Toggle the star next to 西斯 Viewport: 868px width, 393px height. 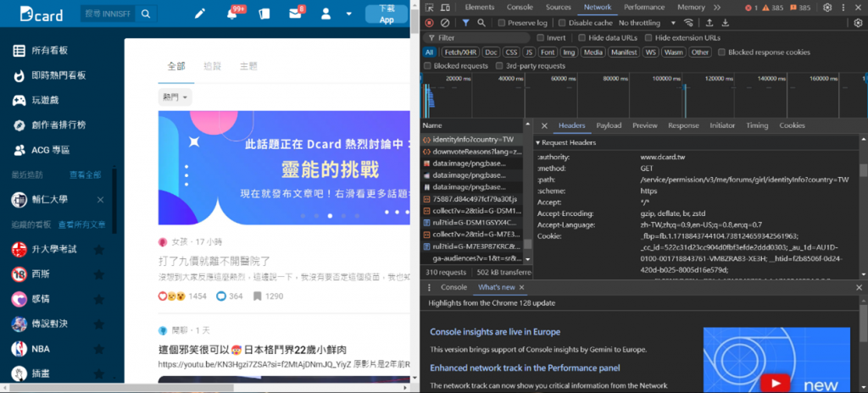point(99,274)
